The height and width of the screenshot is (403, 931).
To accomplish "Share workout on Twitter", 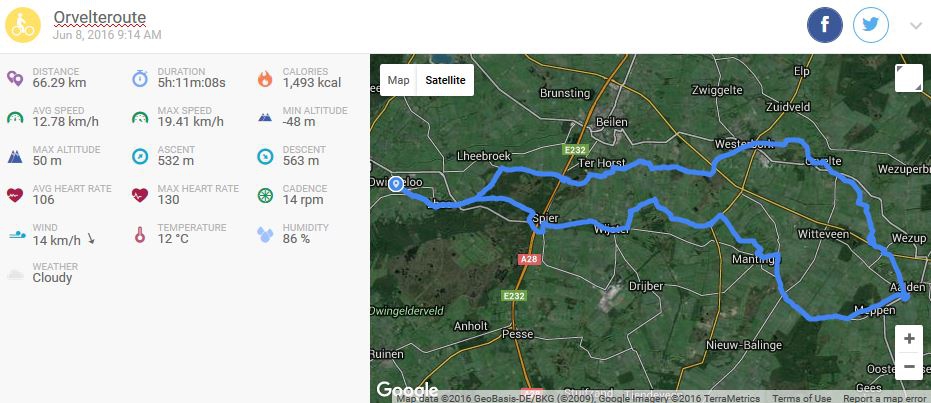I will [x=871, y=26].
